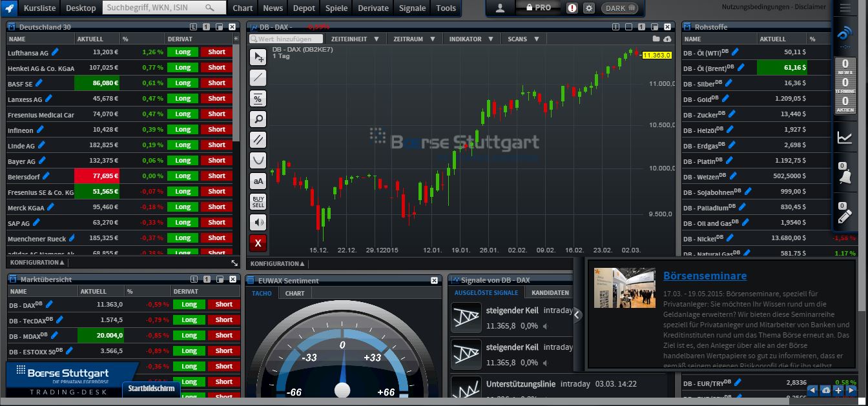Open the Börsenseminare headline link
Screen dimensions: 868x406
705,276
